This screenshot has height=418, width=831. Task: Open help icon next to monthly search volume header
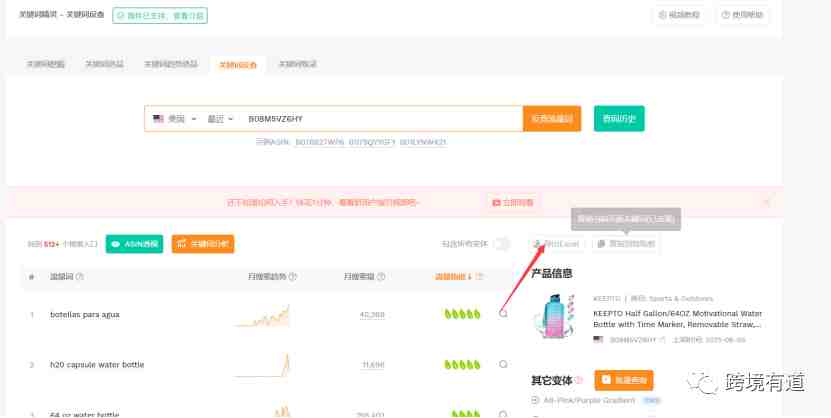[381, 277]
